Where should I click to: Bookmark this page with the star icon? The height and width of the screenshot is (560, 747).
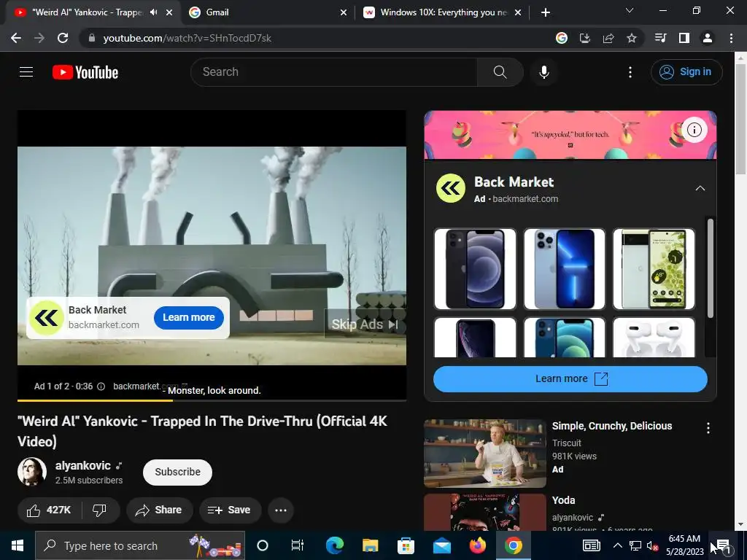click(x=631, y=38)
